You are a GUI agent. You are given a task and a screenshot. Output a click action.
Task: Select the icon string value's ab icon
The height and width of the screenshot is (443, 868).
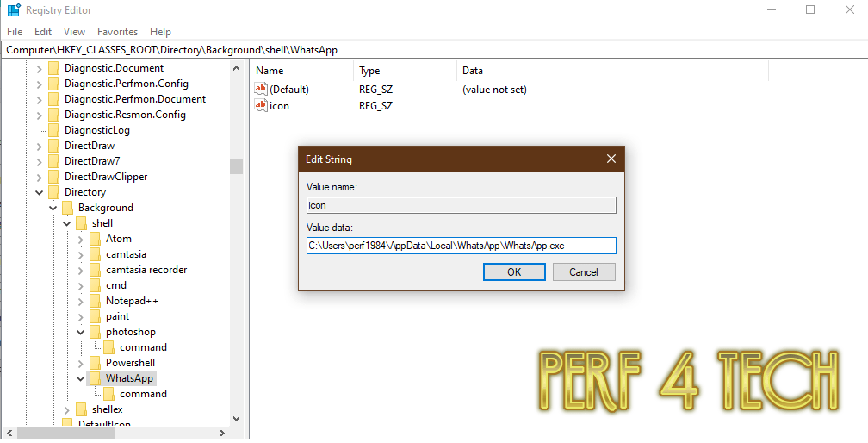click(261, 105)
